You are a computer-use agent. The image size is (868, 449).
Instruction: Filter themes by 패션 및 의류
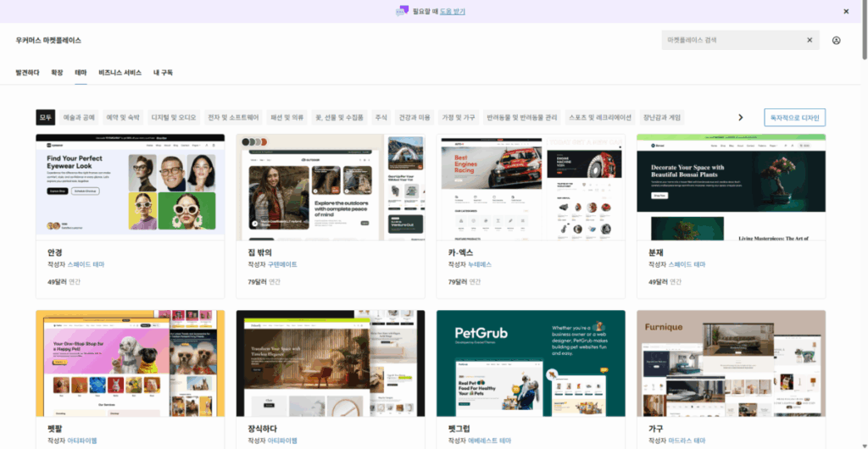click(x=287, y=118)
